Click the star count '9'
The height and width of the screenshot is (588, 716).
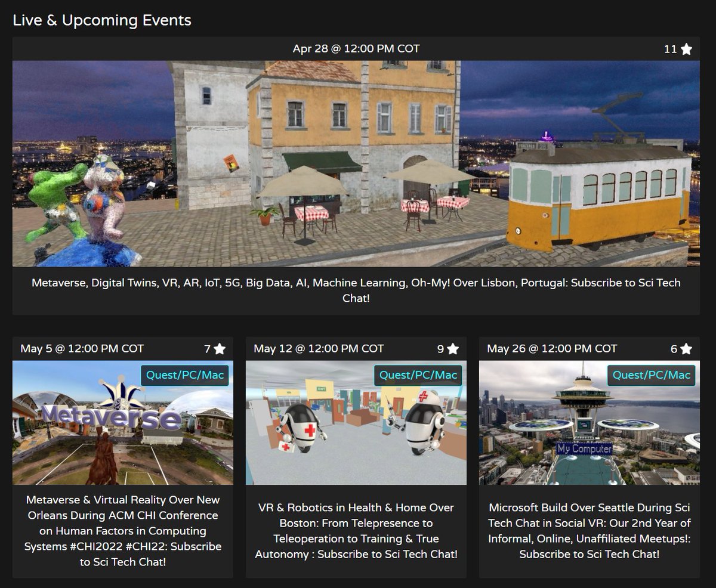click(x=440, y=348)
